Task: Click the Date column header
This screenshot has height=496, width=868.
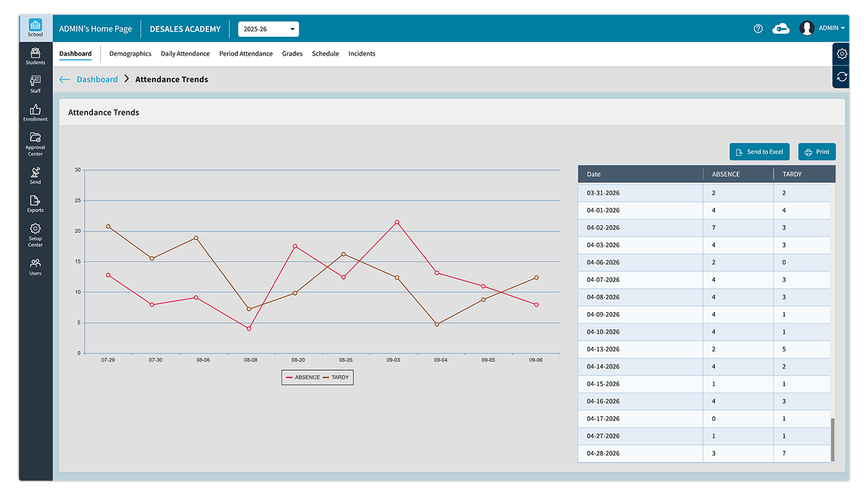Action: coord(640,174)
